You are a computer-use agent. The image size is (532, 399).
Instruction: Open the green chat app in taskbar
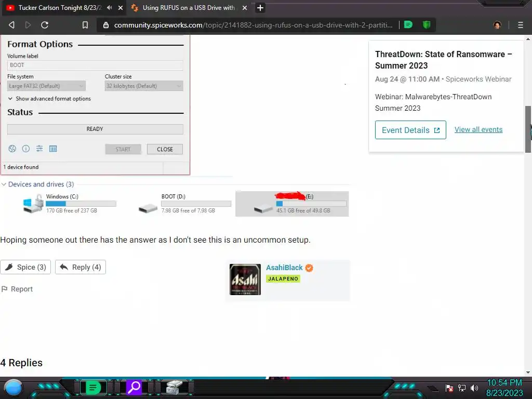click(x=93, y=388)
